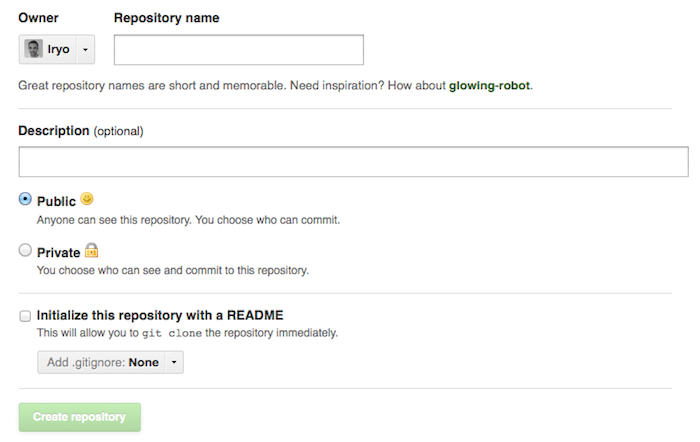The image size is (700, 442).
Task: Click the lryo owner name text
Action: [59, 49]
